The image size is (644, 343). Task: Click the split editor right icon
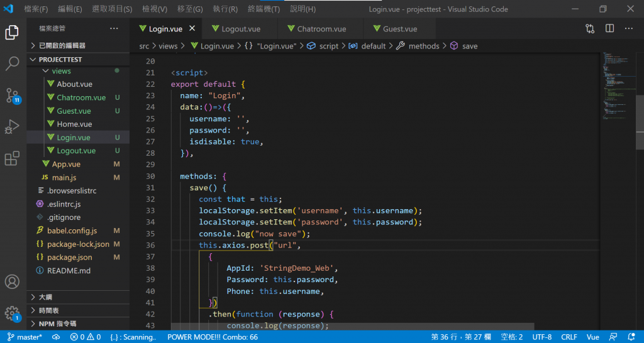point(609,29)
